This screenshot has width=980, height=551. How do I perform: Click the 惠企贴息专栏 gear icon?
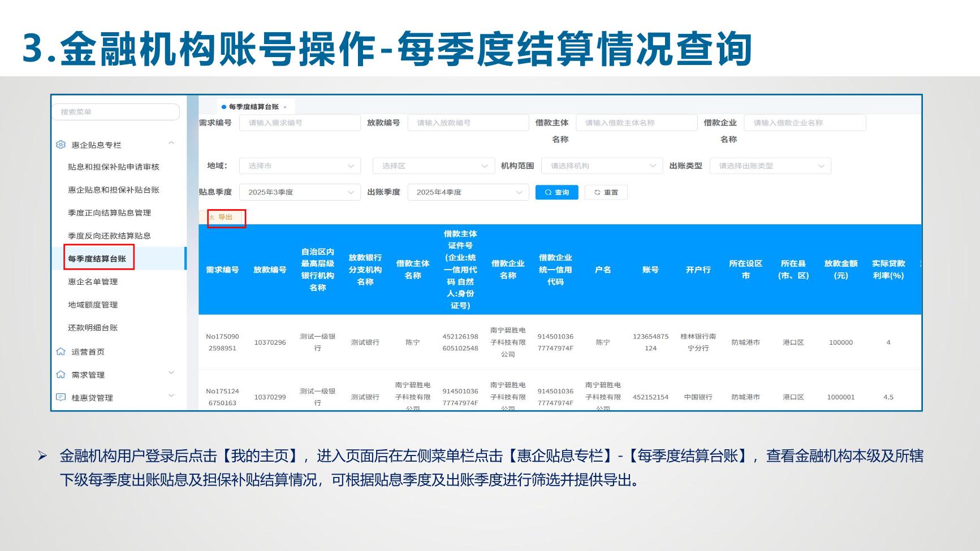pos(61,145)
